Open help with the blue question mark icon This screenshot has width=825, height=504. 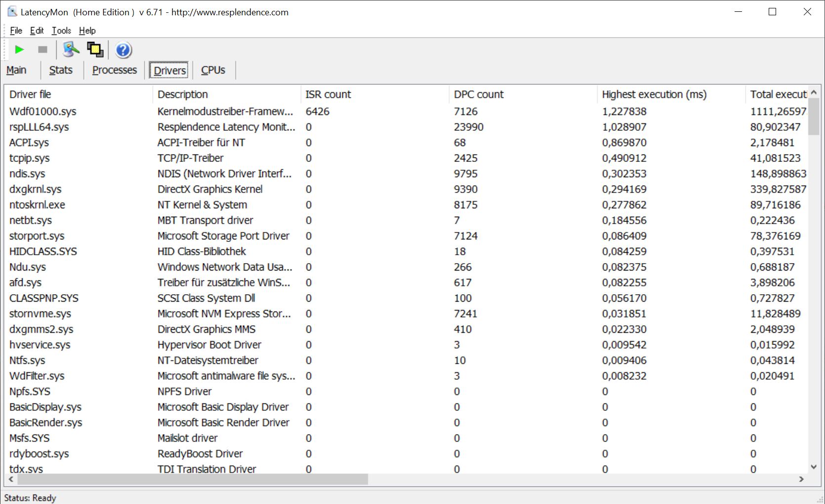click(x=123, y=50)
